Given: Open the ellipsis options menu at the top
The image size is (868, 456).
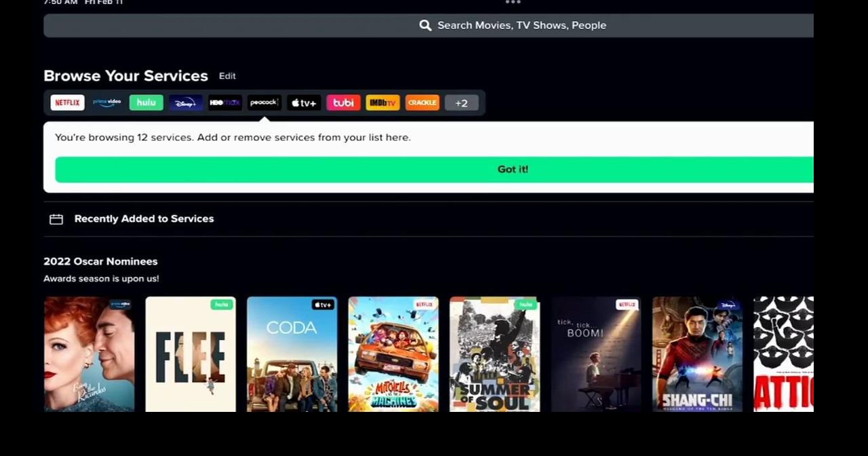Looking at the screenshot, I should click(513, 3).
